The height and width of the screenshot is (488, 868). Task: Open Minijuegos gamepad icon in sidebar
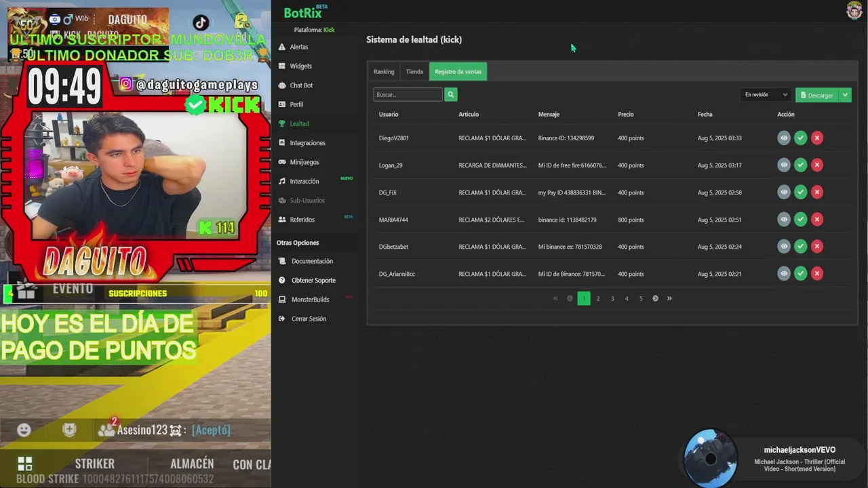click(282, 162)
